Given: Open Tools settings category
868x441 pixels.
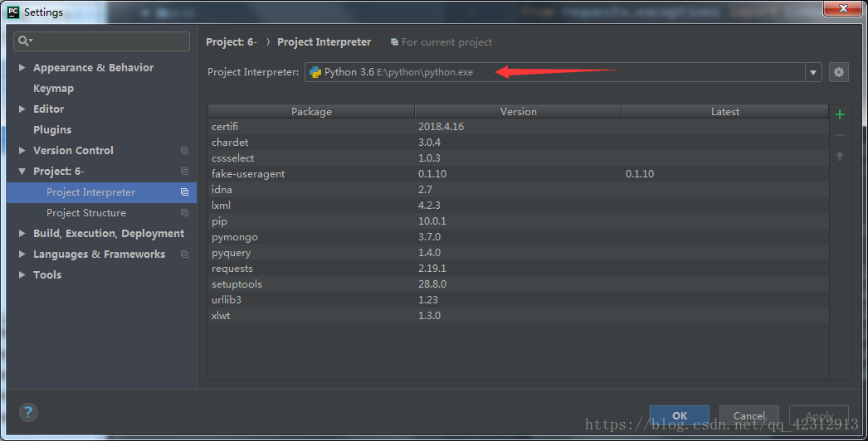Looking at the screenshot, I should (47, 275).
